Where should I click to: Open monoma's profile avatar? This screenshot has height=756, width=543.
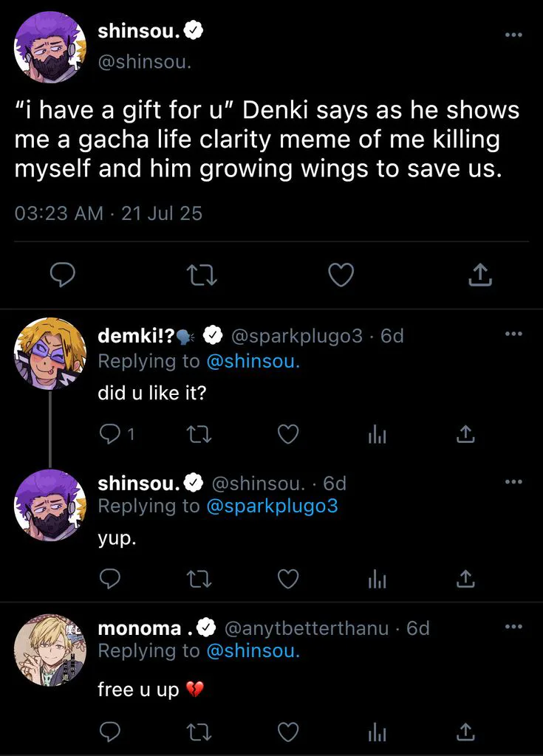(50, 648)
